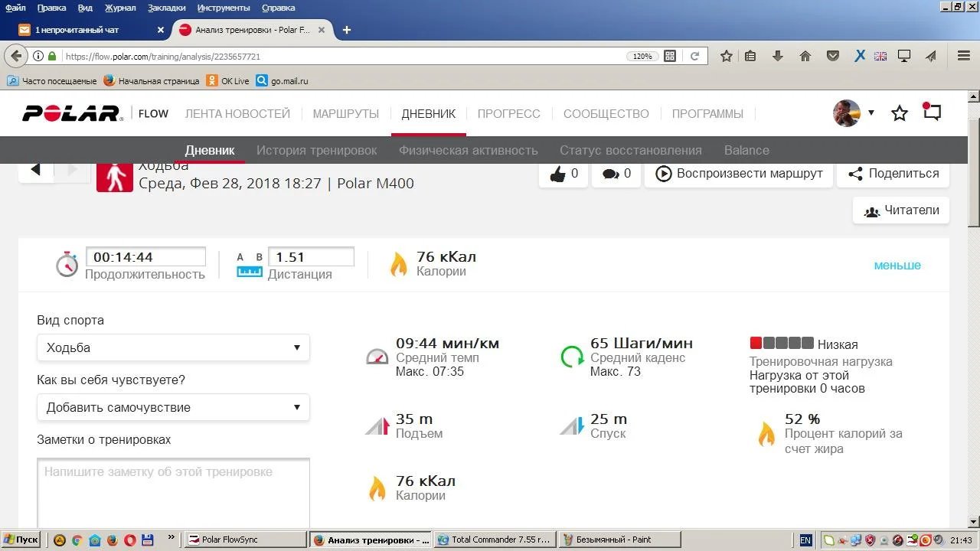
Task: Switch to the Balance subtab
Action: click(746, 150)
